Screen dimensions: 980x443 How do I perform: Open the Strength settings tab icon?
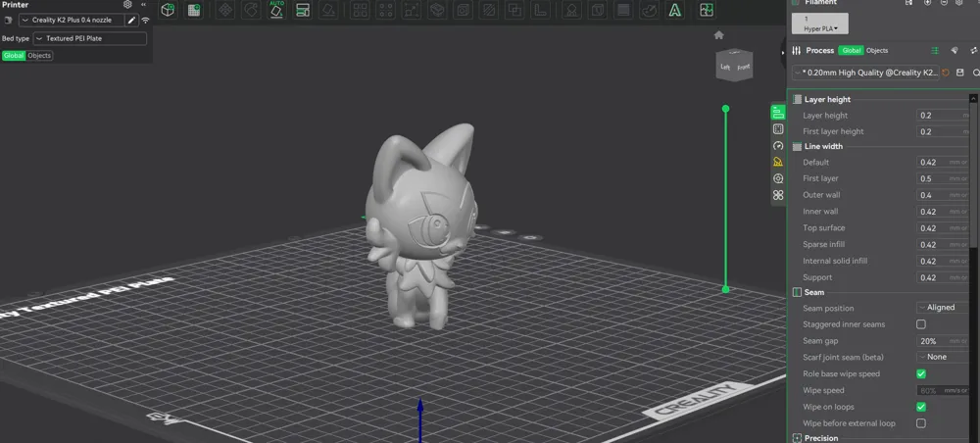[778, 128]
